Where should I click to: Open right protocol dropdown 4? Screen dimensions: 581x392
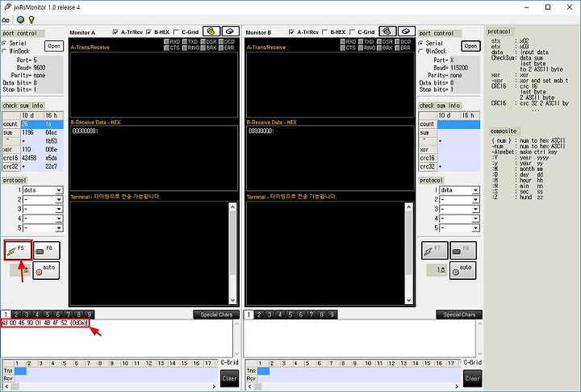[476, 219]
